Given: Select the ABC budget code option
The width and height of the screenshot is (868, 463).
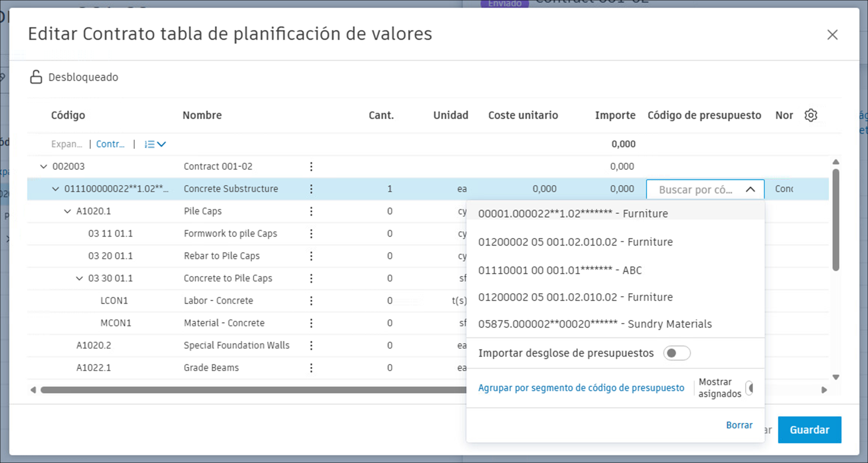Looking at the screenshot, I should 561,270.
